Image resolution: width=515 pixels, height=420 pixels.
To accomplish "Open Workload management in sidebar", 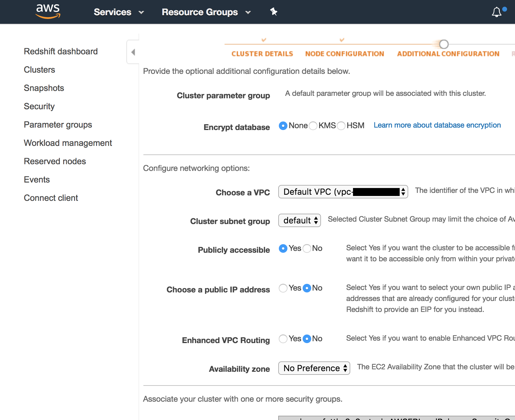I will pos(68,143).
